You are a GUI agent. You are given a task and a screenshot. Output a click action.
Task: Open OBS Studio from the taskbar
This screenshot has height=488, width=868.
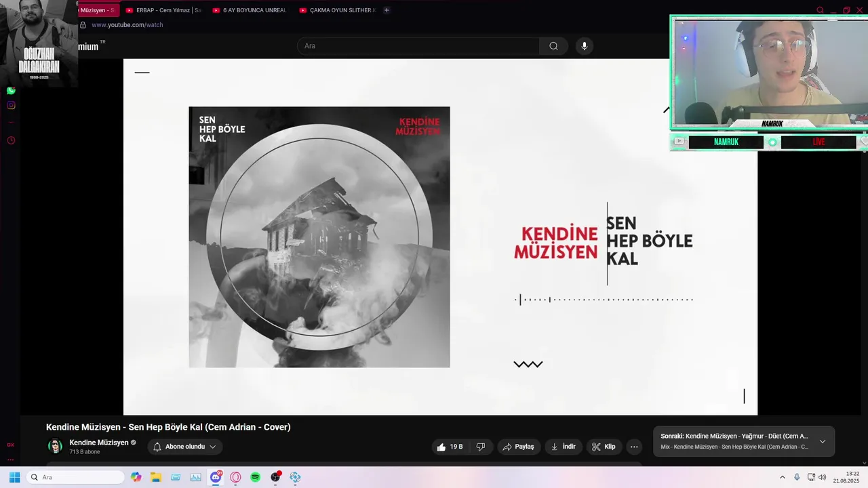(275, 477)
